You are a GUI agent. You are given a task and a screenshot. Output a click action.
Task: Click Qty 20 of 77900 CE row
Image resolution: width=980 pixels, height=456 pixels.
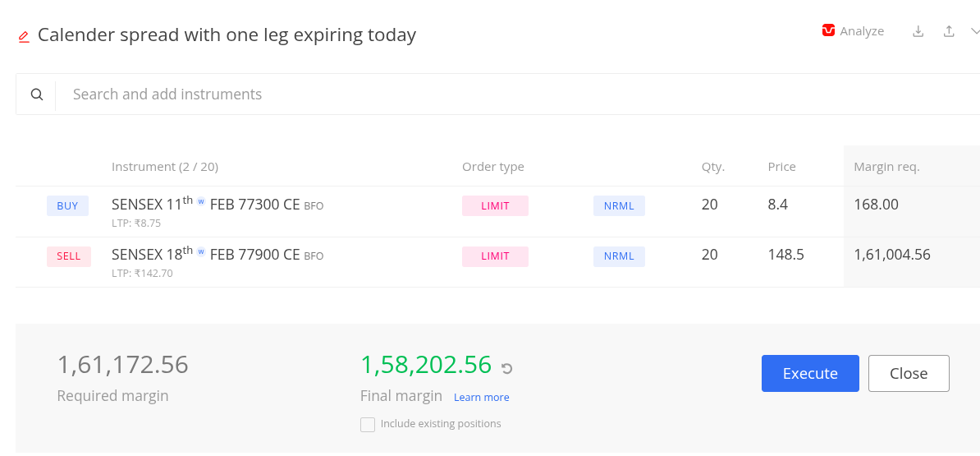(709, 255)
